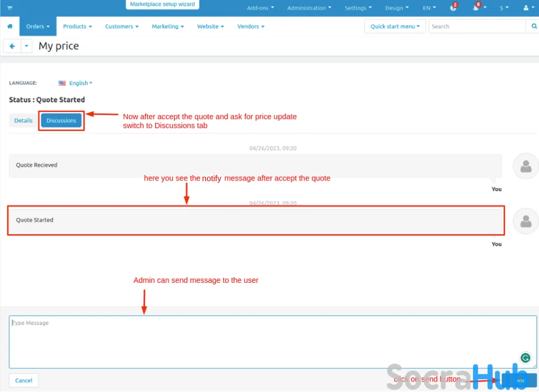Expand the Add-ons dropdown
Image resolution: width=539 pixels, height=392 pixels.
(261, 8)
